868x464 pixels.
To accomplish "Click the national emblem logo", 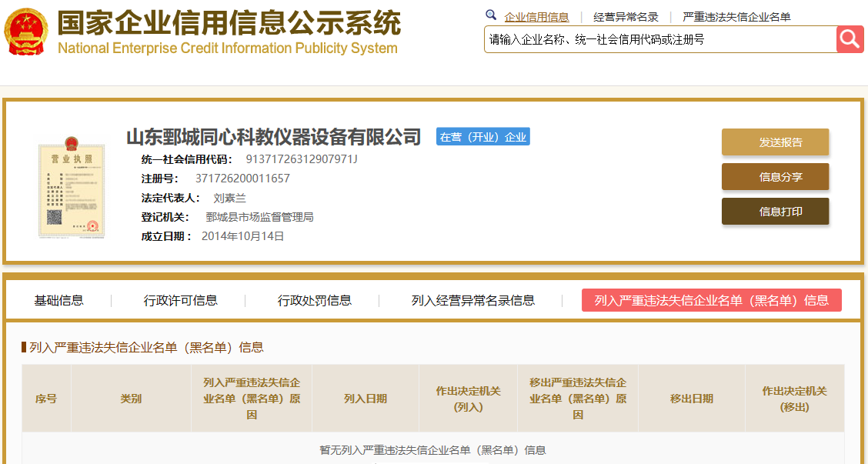I will pyautogui.click(x=26, y=32).
